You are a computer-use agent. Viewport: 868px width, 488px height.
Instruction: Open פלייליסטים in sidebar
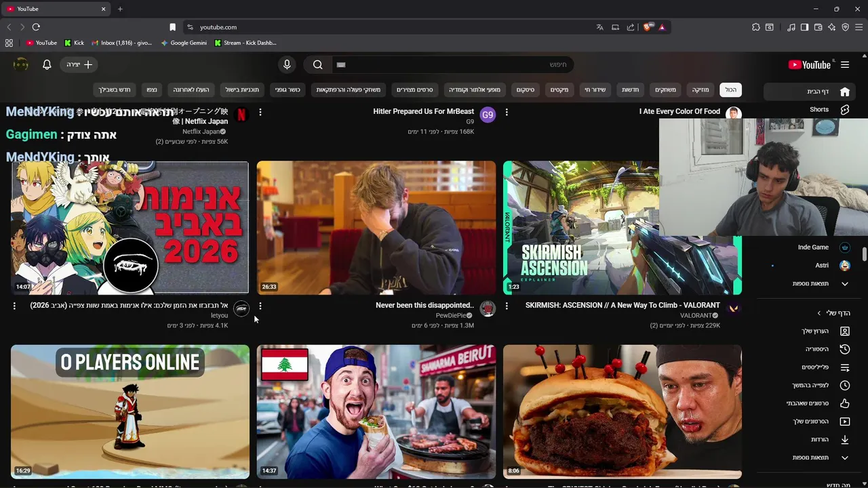click(x=810, y=367)
